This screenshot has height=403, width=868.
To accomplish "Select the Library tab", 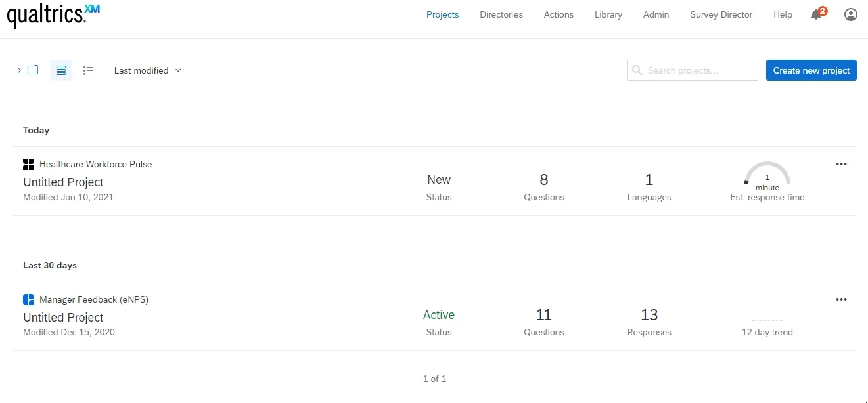I will tap(608, 14).
